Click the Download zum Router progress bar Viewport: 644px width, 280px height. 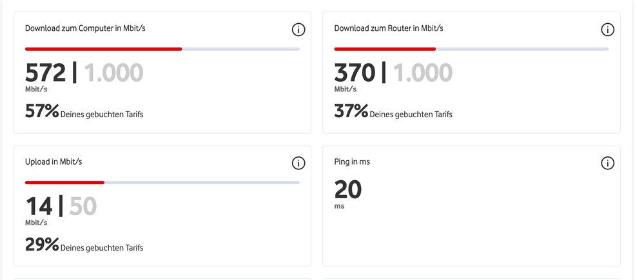tap(471, 49)
